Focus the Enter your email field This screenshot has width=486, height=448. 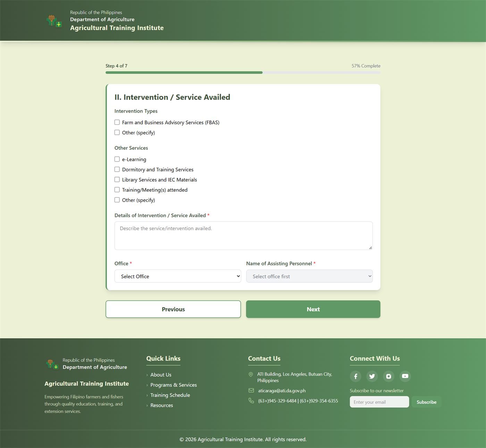[x=379, y=402]
